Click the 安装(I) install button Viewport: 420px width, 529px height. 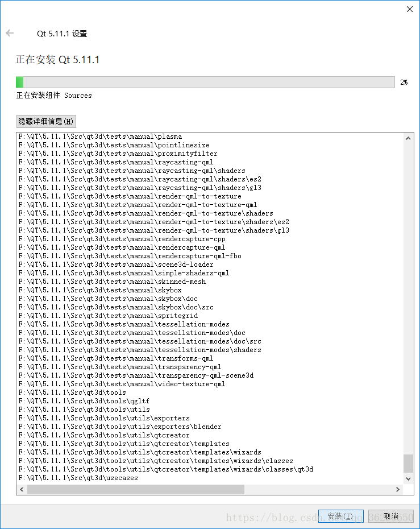point(341,516)
